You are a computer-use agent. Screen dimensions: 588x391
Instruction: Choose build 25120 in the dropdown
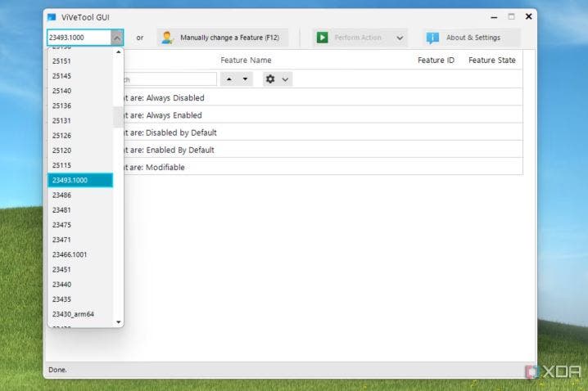[80, 151]
